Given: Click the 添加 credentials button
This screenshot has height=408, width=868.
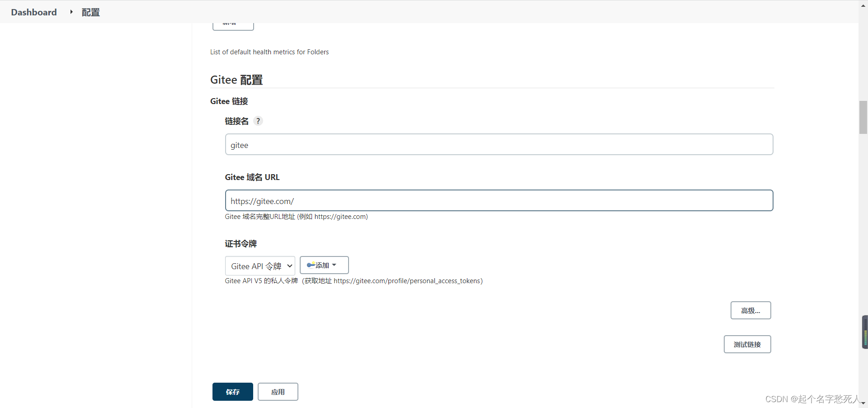Looking at the screenshot, I should coord(324,265).
